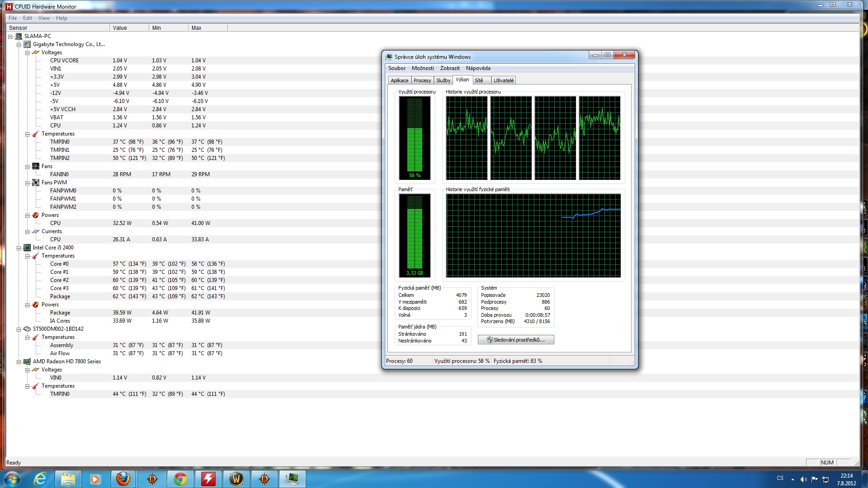This screenshot has height=488, width=868.
Task: Switch to the Aplikace tab
Action: point(399,80)
